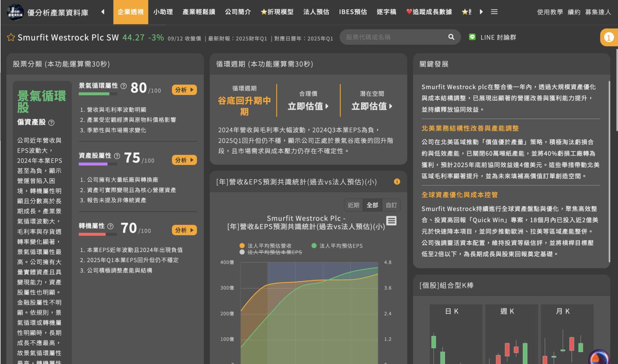The image size is (618, 364).
Task: Switch to 產業輕鬆讀 tab
Action: pyautogui.click(x=199, y=12)
